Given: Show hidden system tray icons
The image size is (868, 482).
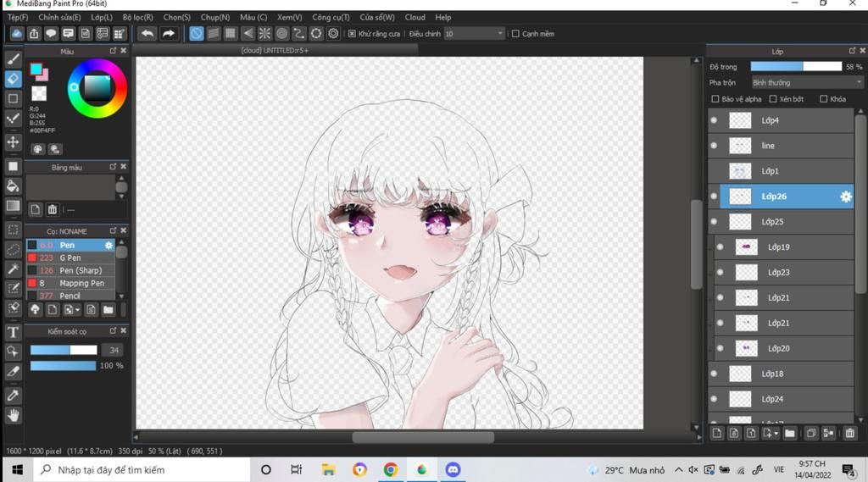Looking at the screenshot, I should 678,470.
